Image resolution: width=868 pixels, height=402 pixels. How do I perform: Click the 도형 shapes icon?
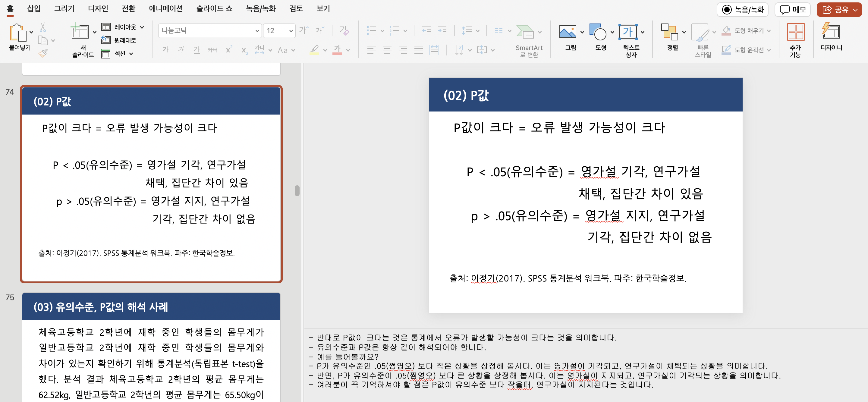click(597, 32)
